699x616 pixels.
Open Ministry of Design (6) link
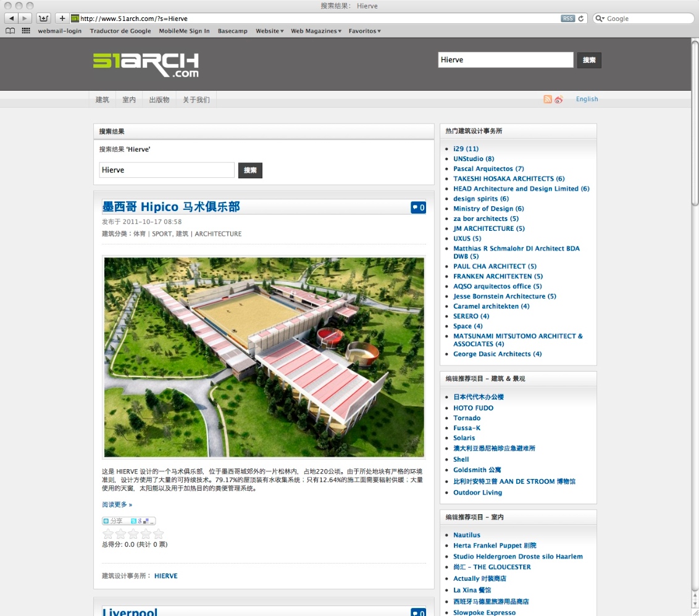coord(488,209)
